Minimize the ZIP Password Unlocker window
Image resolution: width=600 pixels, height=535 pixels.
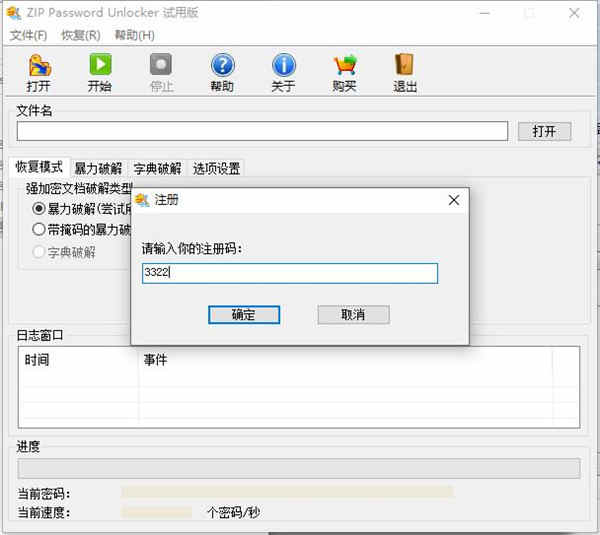tap(485, 13)
